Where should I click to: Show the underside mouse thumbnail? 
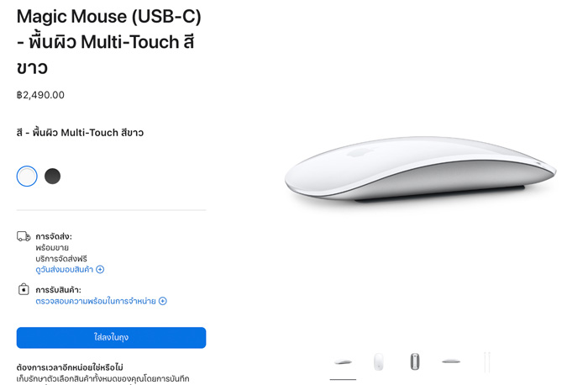click(x=415, y=361)
